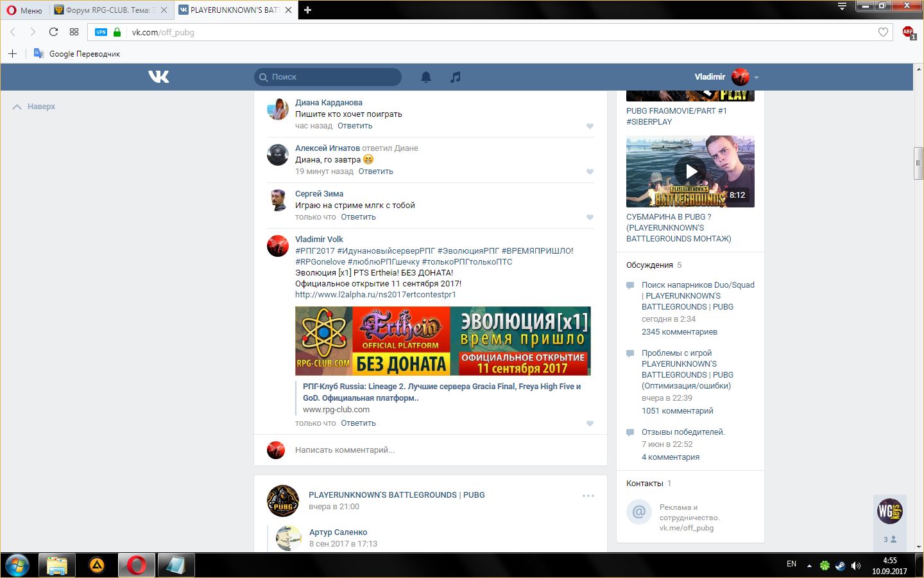Click Наверх to return to top
This screenshot has height=578, width=924.
coord(34,107)
